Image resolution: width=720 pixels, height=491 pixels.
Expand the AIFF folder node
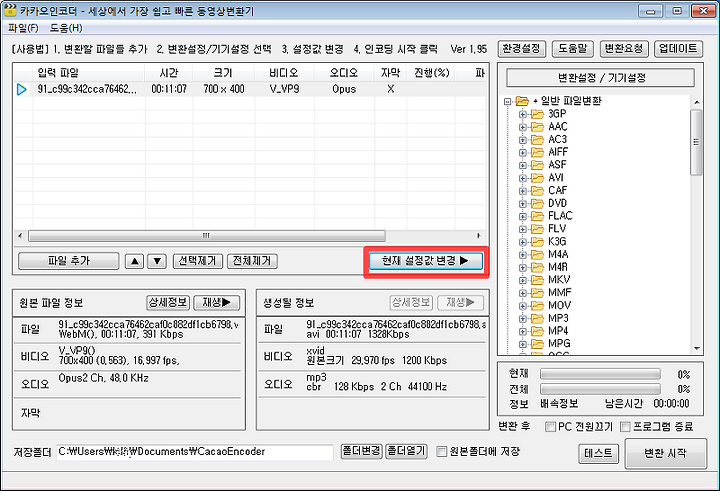523,152
